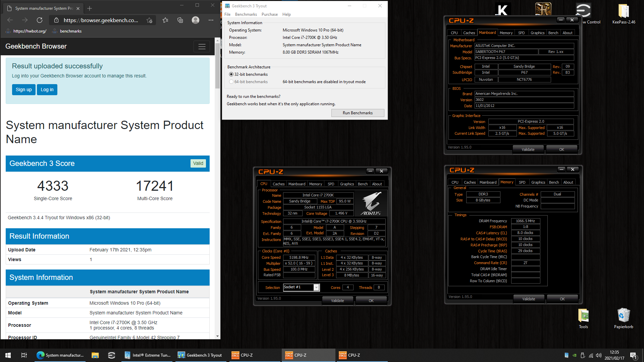Click the browser back arrow
The height and width of the screenshot is (362, 644).
click(x=10, y=20)
